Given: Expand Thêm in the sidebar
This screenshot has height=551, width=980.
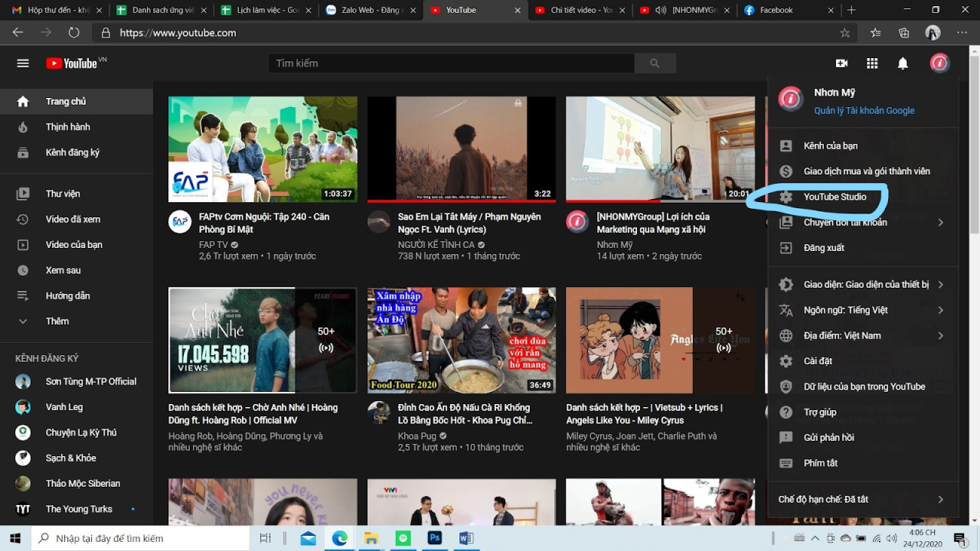Looking at the screenshot, I should (x=57, y=321).
